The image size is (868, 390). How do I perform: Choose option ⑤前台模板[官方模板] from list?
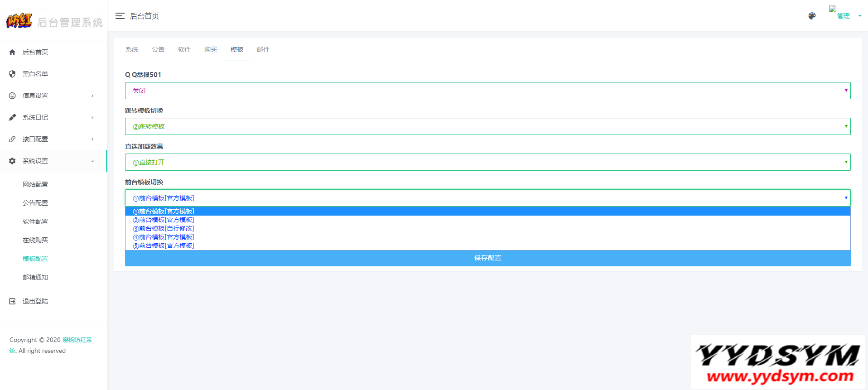164,246
